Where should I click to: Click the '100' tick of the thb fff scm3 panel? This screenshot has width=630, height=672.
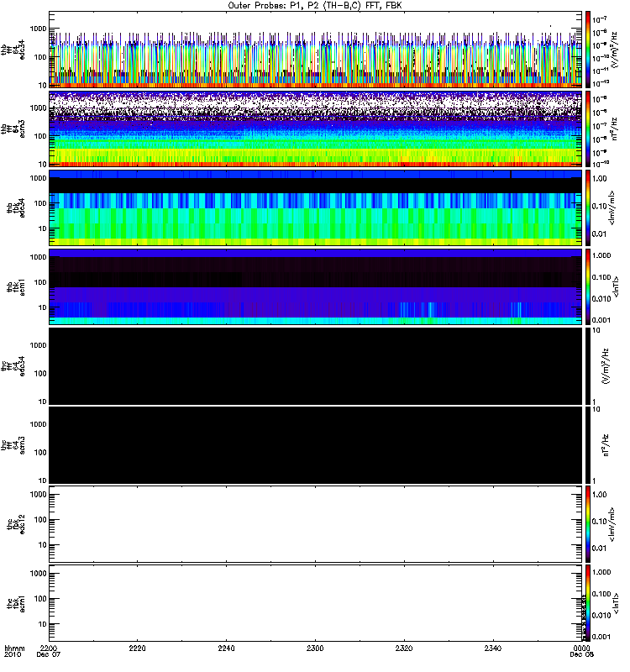click(x=40, y=136)
